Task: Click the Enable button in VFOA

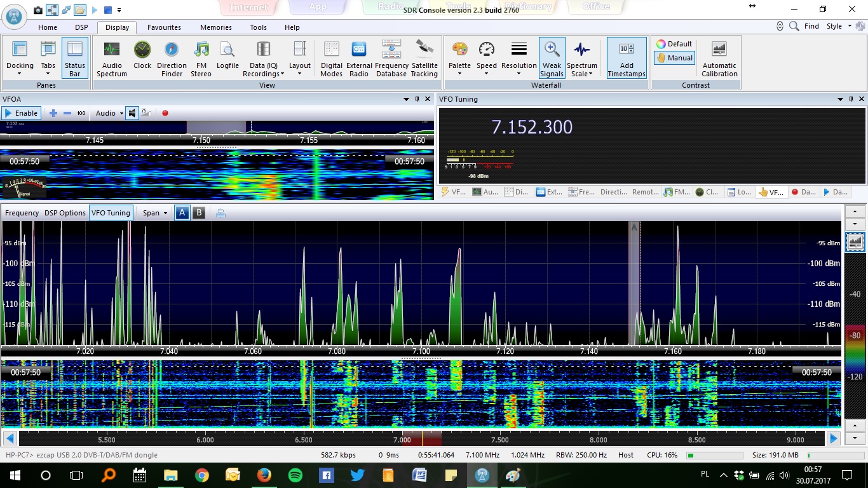Action: [22, 113]
